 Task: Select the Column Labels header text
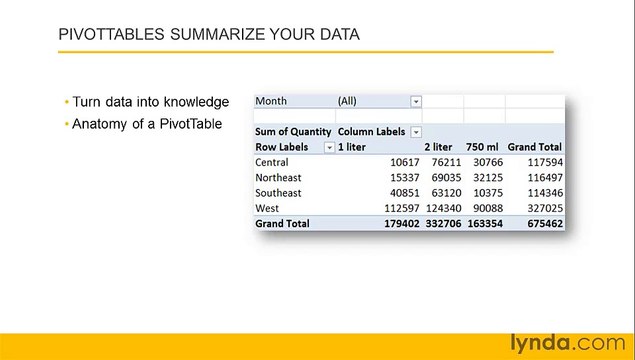click(x=371, y=132)
